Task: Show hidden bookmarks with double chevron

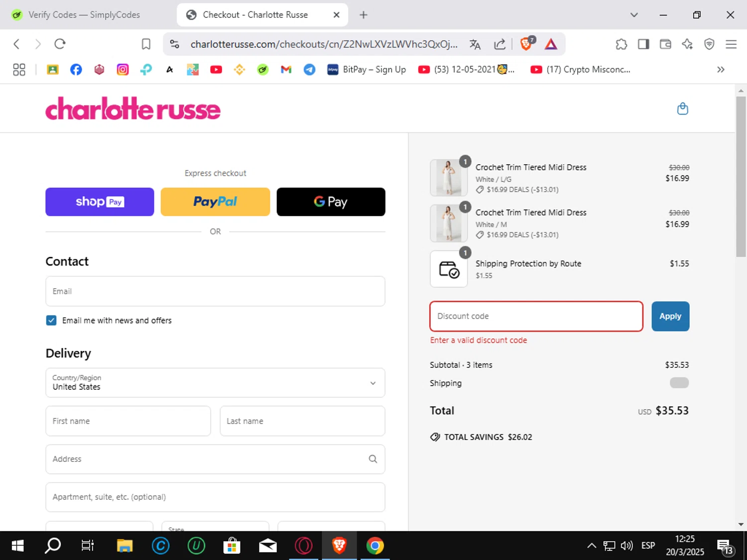Action: [x=721, y=70]
